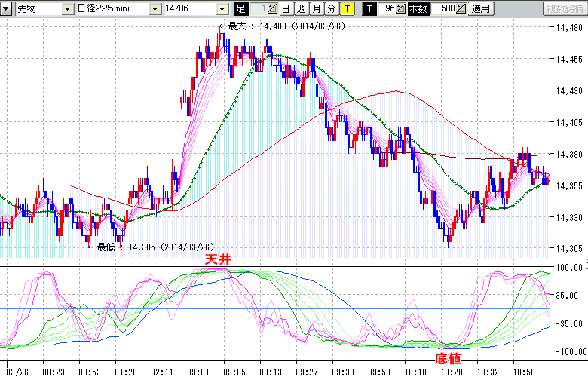Click the bar interval number field

click(259, 9)
